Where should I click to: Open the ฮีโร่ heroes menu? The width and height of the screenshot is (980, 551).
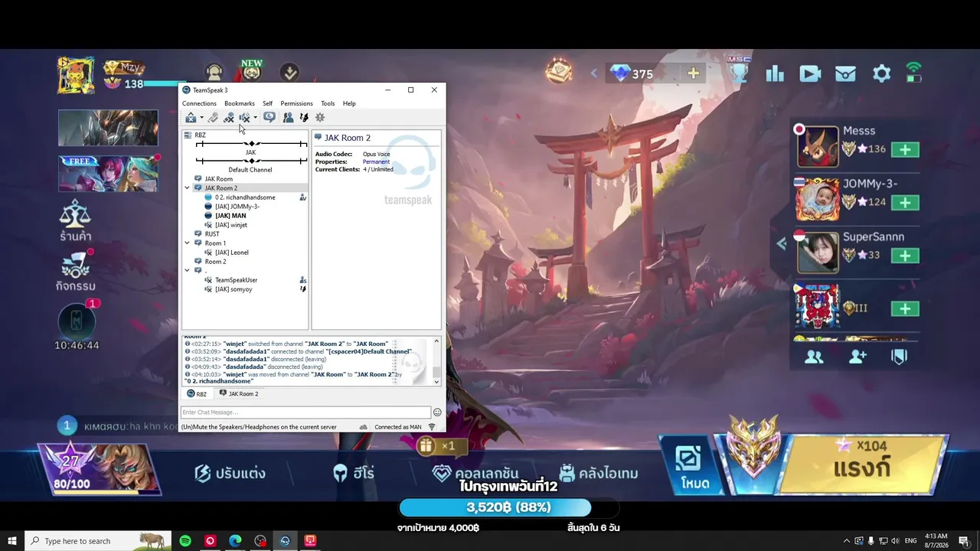coord(354,474)
